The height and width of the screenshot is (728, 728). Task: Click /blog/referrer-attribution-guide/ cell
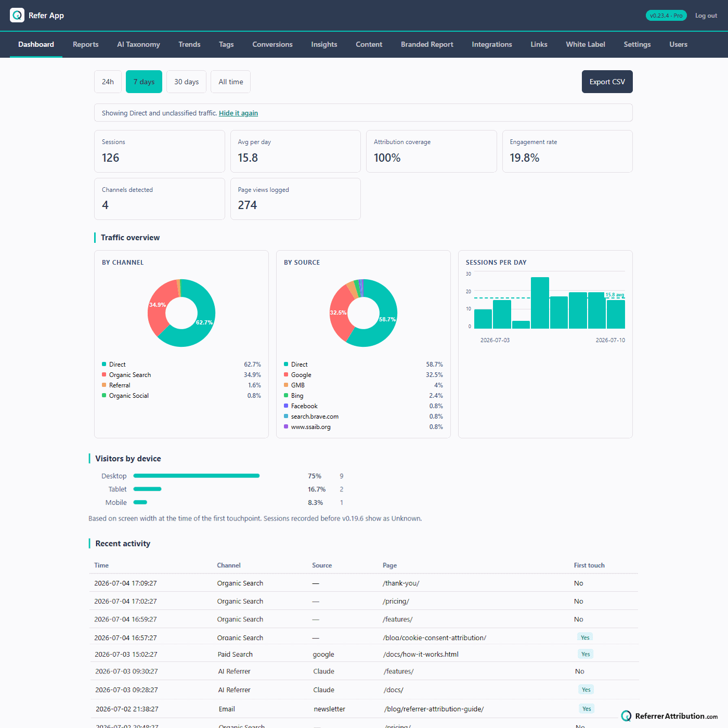434,709
